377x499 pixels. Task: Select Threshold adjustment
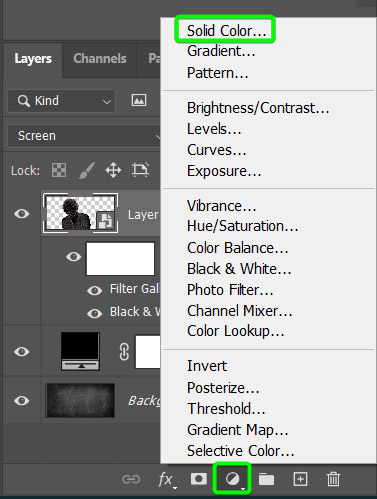pyautogui.click(x=226, y=409)
